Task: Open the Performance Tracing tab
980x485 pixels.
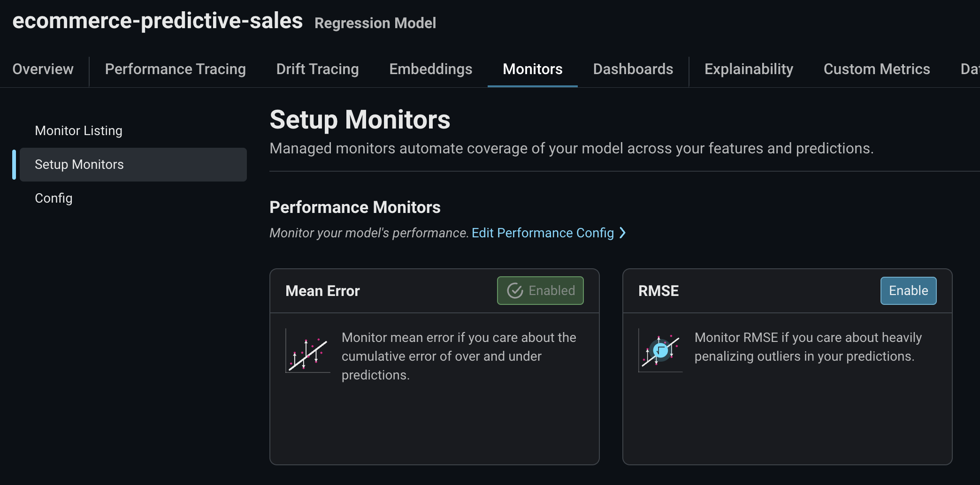Action: tap(175, 69)
